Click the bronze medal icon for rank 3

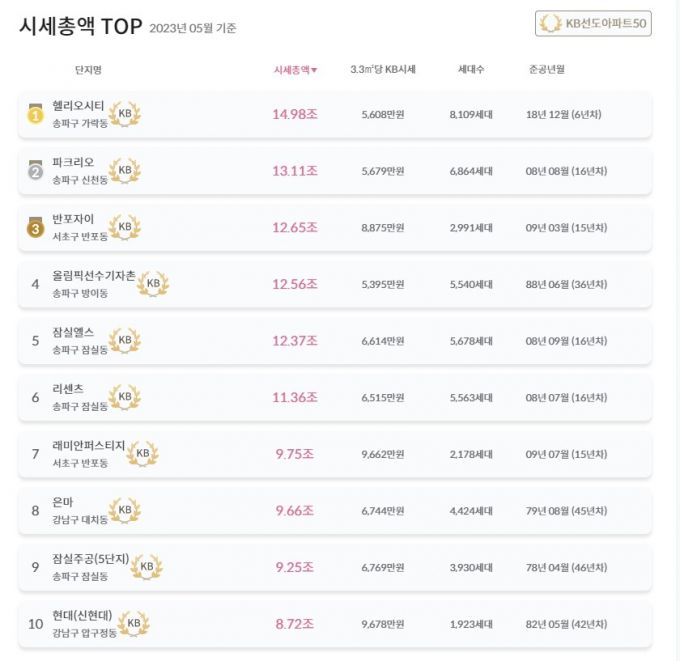click(x=35, y=228)
